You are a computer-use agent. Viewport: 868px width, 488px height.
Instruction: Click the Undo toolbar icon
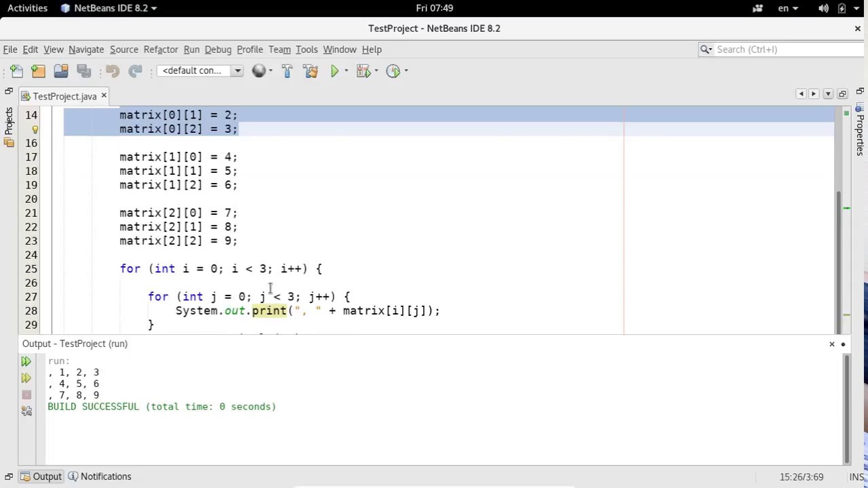pyautogui.click(x=113, y=70)
